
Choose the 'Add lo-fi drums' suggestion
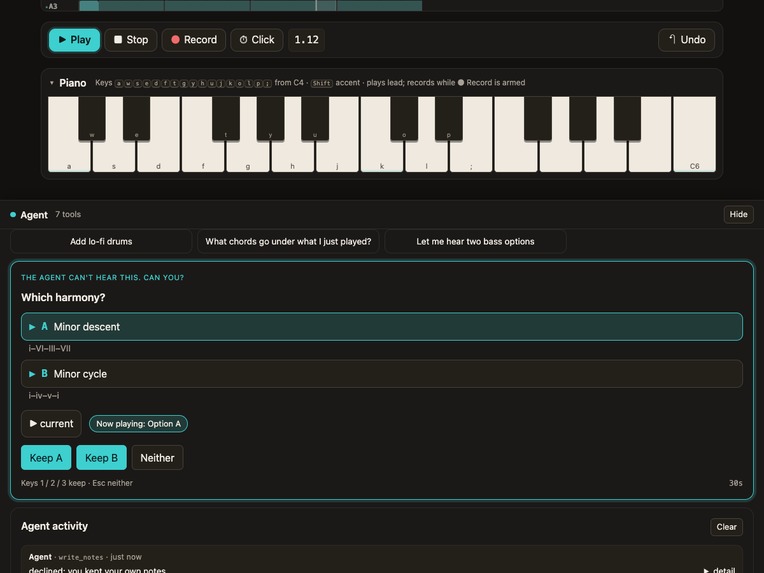click(x=101, y=242)
